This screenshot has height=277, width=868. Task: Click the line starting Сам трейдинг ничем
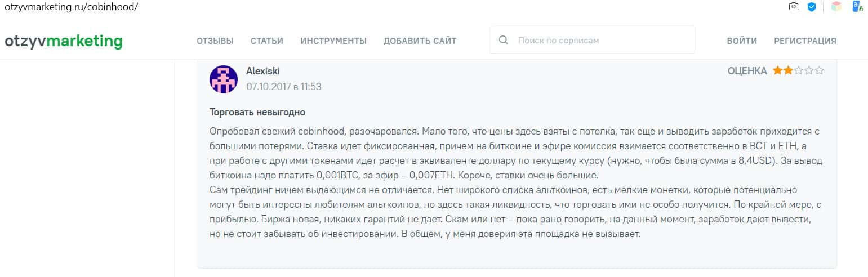point(503,190)
